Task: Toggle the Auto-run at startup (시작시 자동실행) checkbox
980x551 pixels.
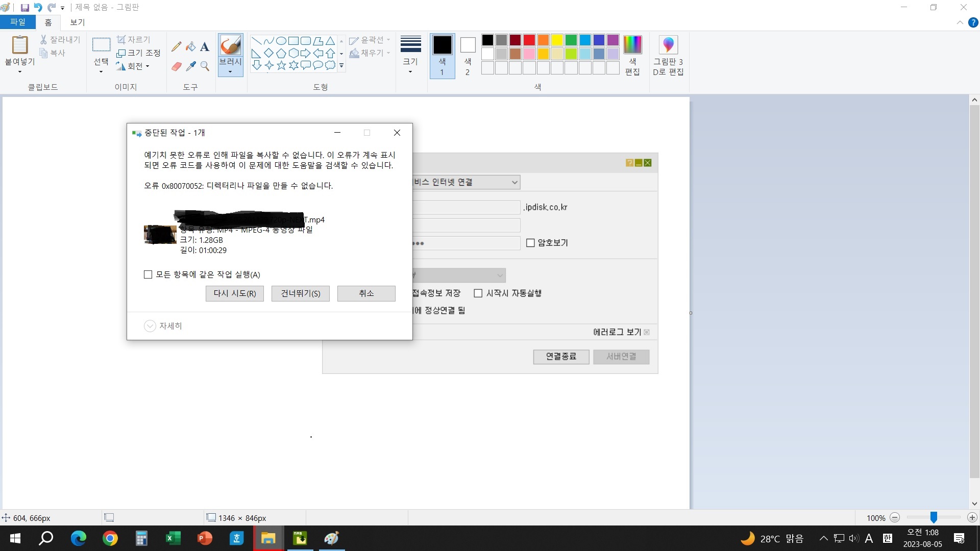Action: [478, 293]
